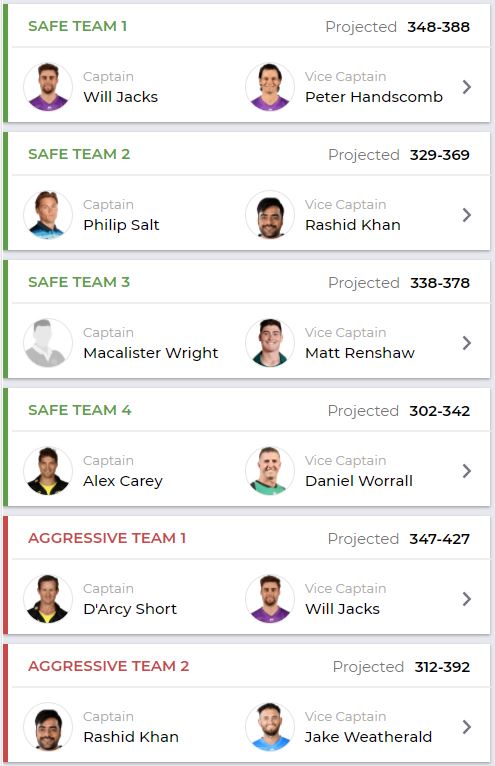Expand Safe Team 1 using its chevron arrow

tap(467, 87)
